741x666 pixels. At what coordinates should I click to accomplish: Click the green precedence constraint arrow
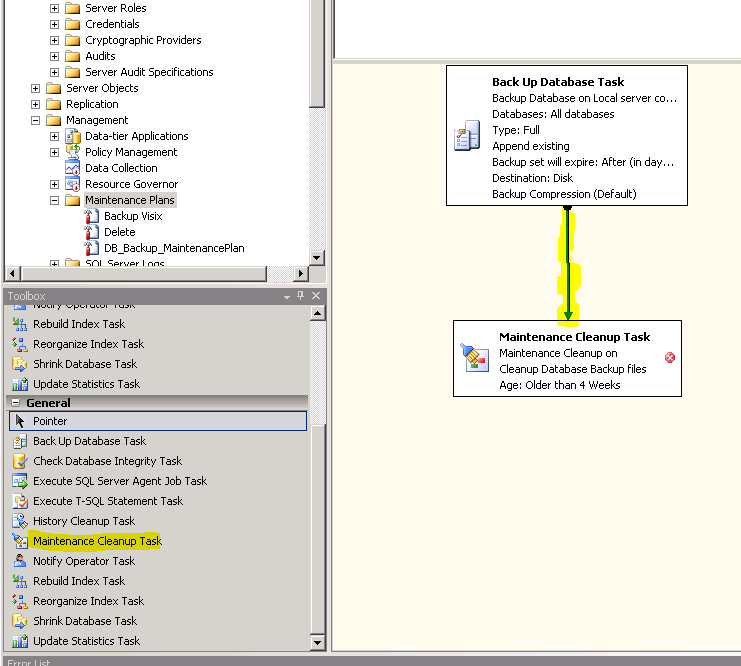pyautogui.click(x=568, y=265)
